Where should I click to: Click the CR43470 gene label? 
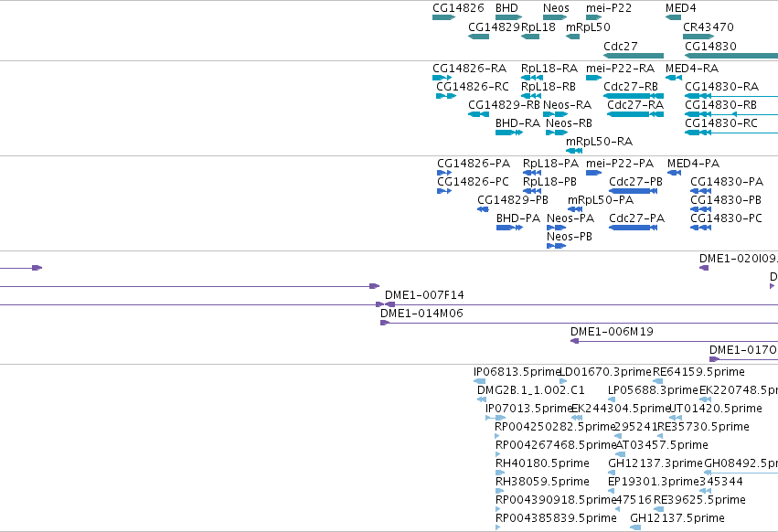(708, 27)
